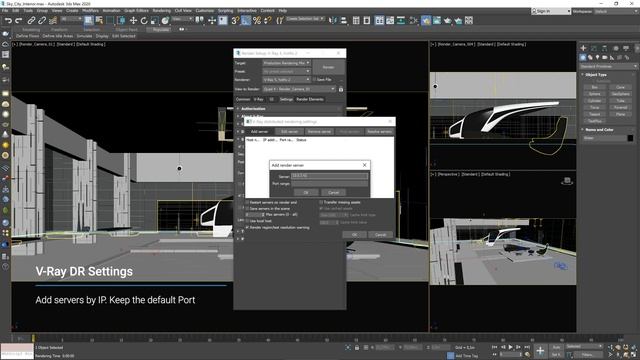Select the Lights category icon

pos(597,58)
